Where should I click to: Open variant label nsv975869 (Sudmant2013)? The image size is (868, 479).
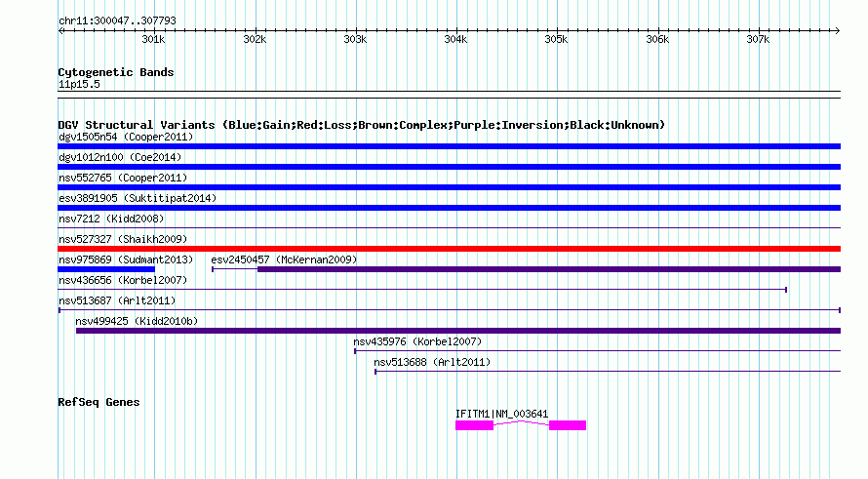pyautogui.click(x=126, y=259)
